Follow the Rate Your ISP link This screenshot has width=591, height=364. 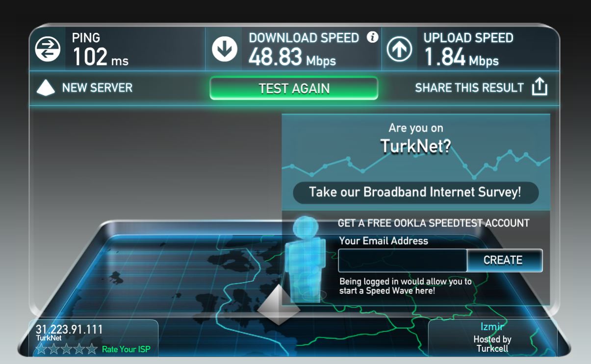tap(126, 349)
